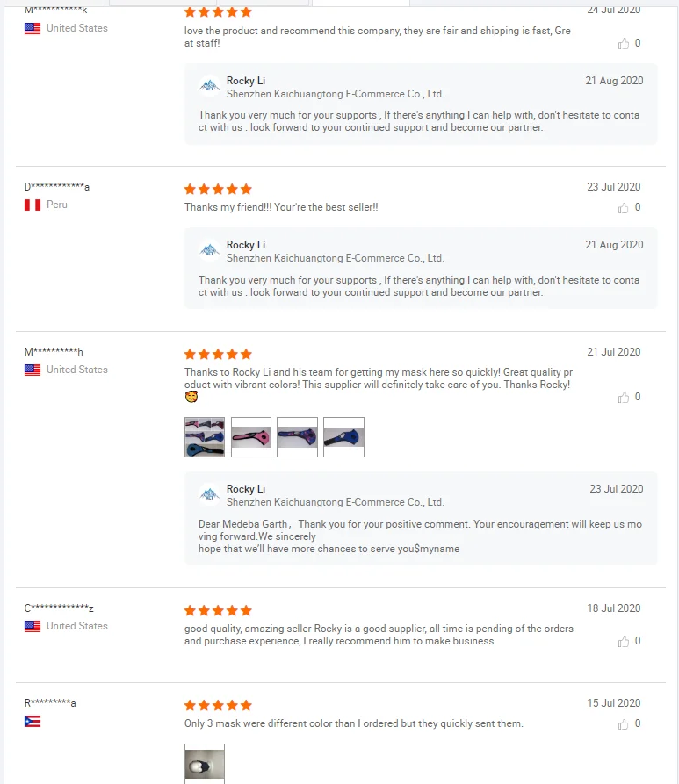Click reviewer name M**********h
Viewport: 679px width, 784px height.
click(x=54, y=352)
